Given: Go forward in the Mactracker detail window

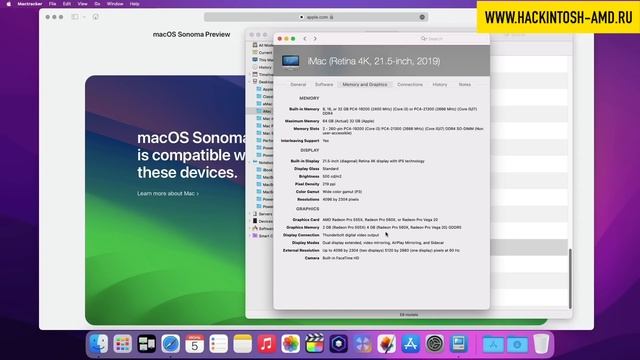Looking at the screenshot, I should pos(315,38).
